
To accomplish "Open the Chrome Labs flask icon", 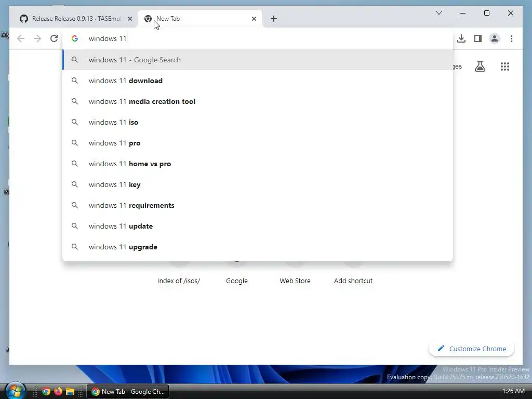I will coord(480,66).
